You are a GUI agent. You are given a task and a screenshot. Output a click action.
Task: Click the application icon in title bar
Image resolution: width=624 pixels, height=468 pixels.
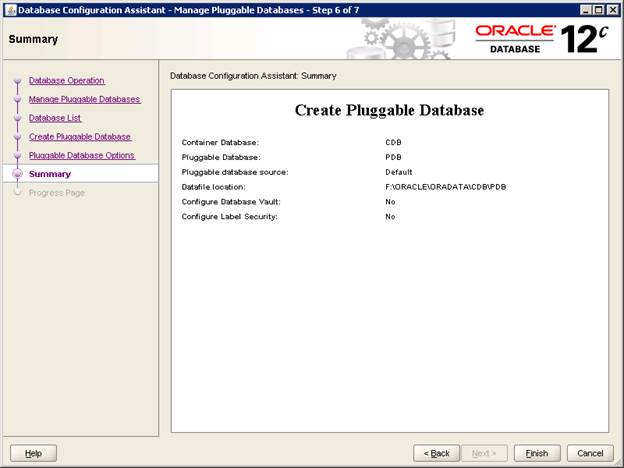pos(9,9)
